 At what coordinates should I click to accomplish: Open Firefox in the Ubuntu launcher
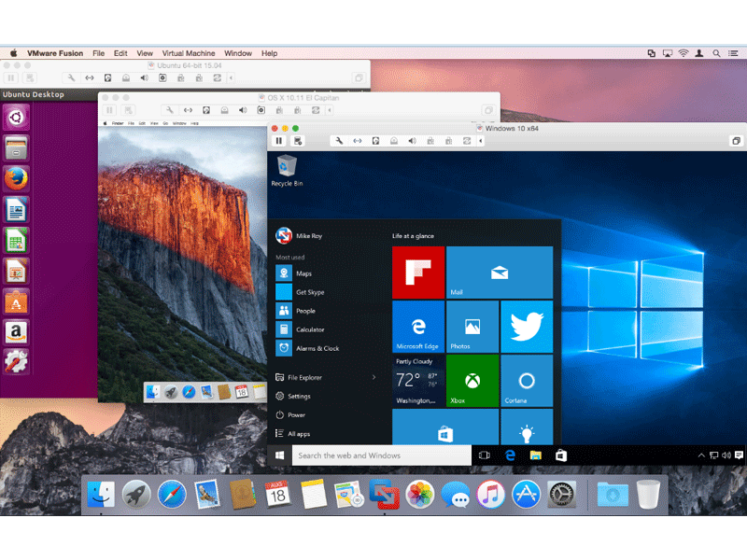coord(16,179)
